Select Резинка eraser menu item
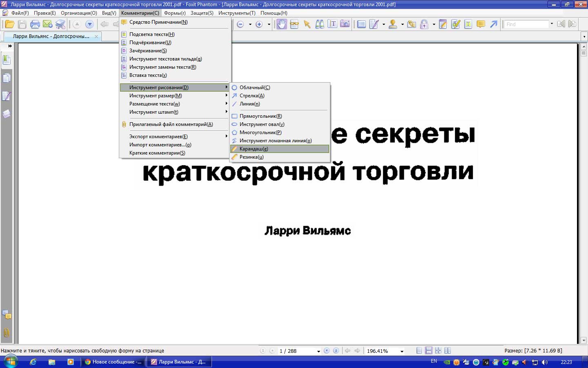 pos(251,157)
